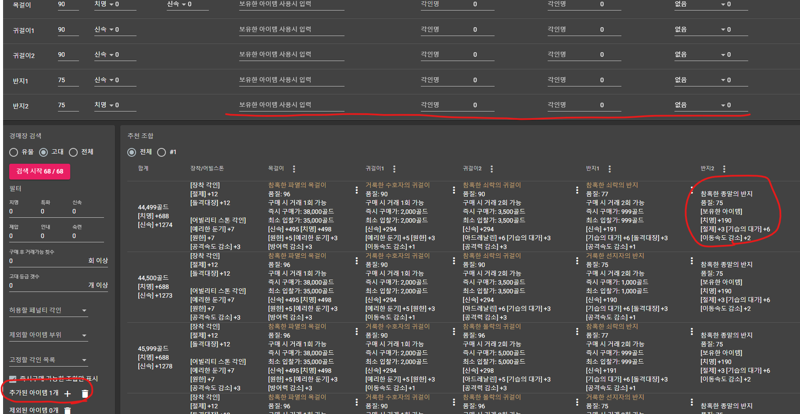The width and height of the screenshot is (800, 414).
Task: Open kebab menu next to 참혹한 쇠락의 반지 in 45,999골드 row
Action: click(692, 331)
